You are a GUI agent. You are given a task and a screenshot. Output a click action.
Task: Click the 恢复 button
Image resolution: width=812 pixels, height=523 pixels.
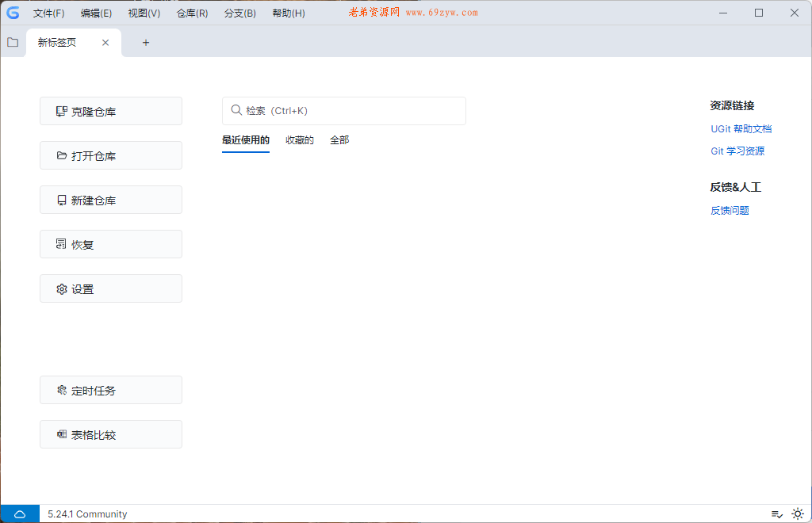coord(111,244)
